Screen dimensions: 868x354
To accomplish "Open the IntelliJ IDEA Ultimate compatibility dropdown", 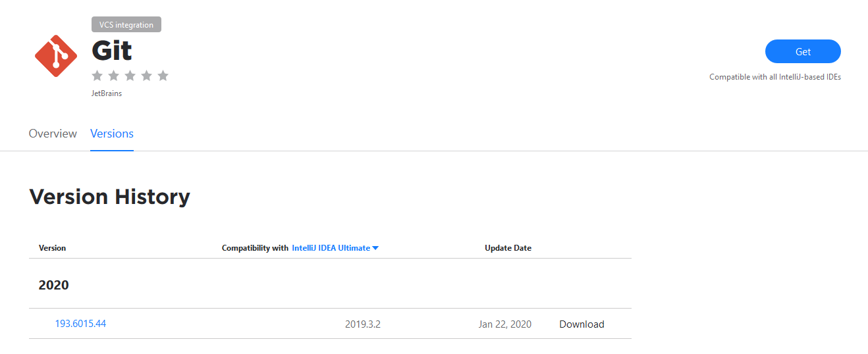I will click(x=335, y=248).
